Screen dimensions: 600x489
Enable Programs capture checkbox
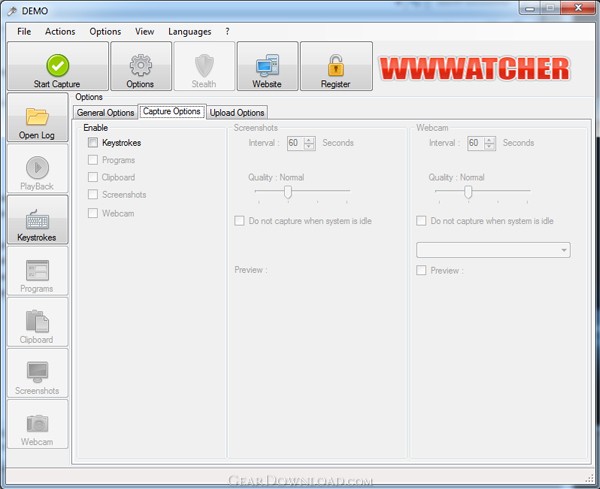click(x=93, y=160)
